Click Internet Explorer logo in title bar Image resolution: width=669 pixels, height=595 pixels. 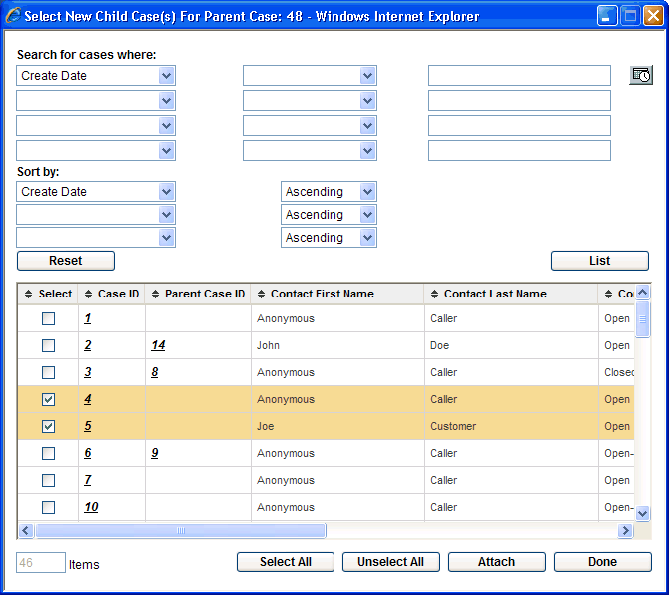pyautogui.click(x=13, y=16)
